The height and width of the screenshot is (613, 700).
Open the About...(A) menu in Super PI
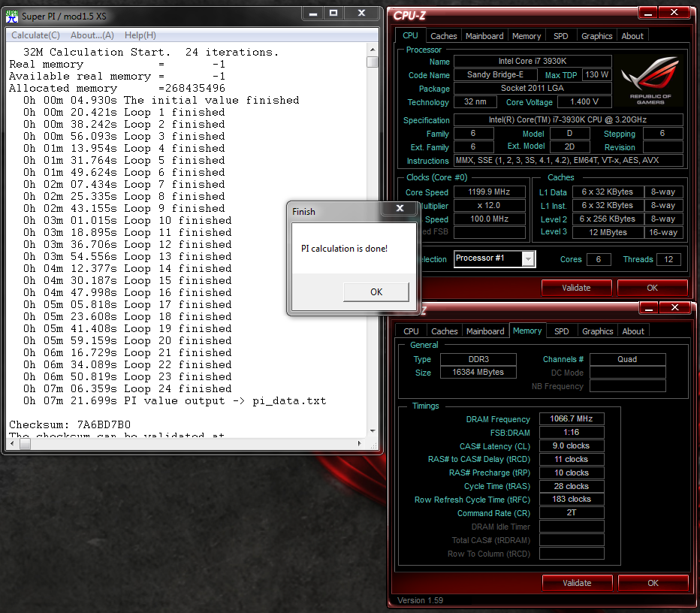[92, 35]
